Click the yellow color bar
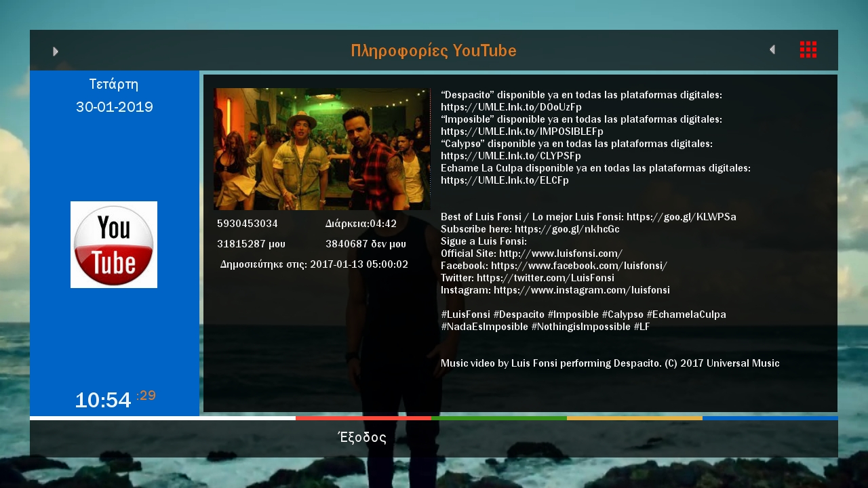The width and height of the screenshot is (868, 488). pyautogui.click(x=635, y=418)
